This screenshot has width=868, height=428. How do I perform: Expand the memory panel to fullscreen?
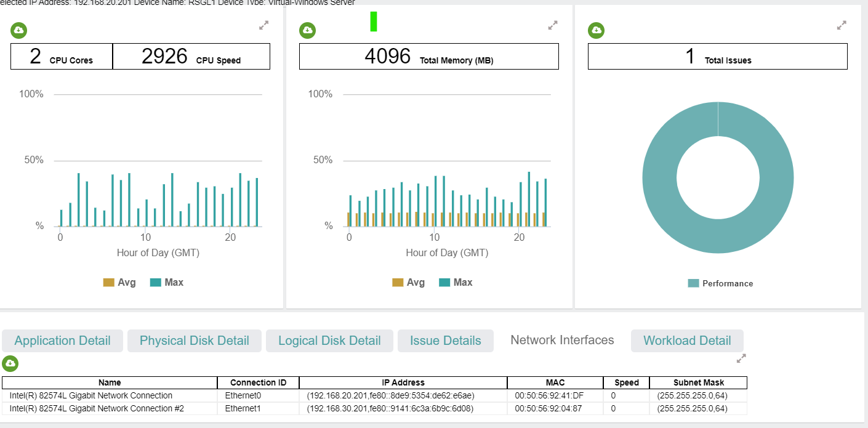(x=553, y=25)
